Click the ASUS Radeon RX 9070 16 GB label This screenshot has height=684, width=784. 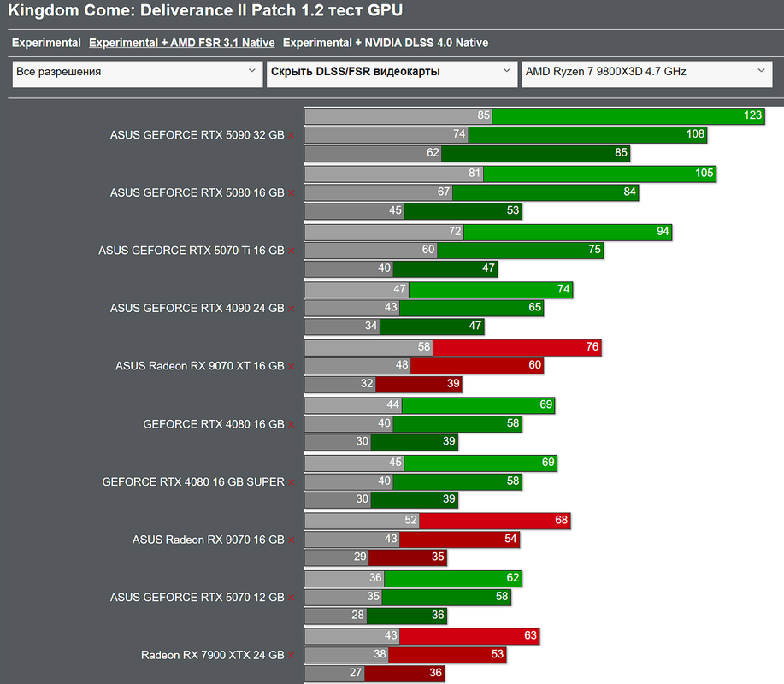point(208,540)
